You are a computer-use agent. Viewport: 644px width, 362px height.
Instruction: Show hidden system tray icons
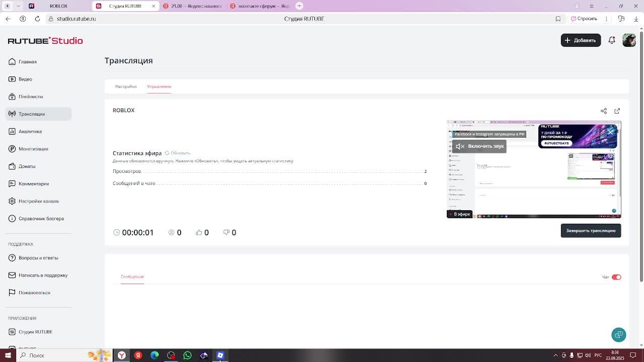coord(555,355)
